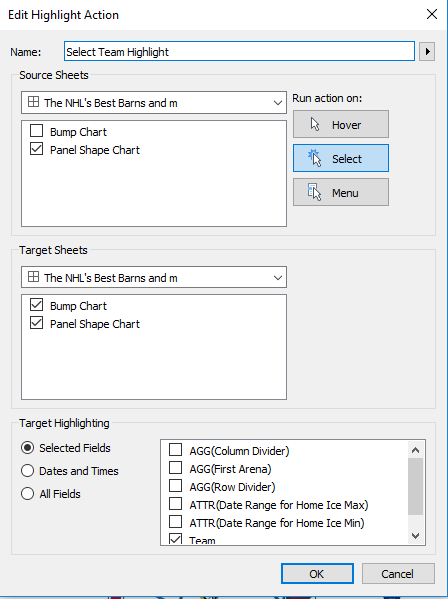Image resolution: width=448 pixels, height=599 pixels.
Task: Expand the Target Sheets dashboard dropdown arrow
Action: 278,278
